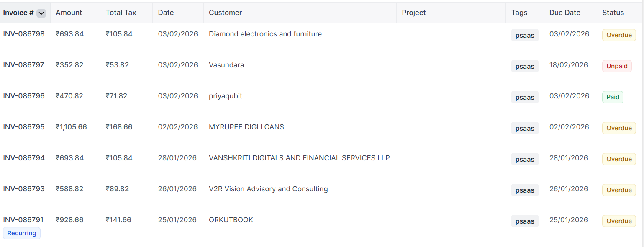
Task: Click the Paid status badge for priyaqubit
Action: click(x=613, y=97)
